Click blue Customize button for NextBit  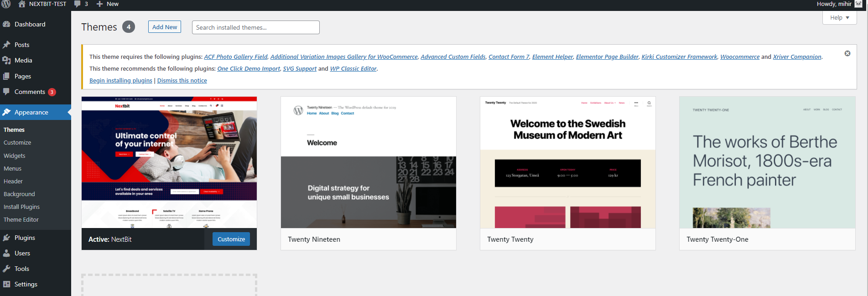click(x=231, y=239)
